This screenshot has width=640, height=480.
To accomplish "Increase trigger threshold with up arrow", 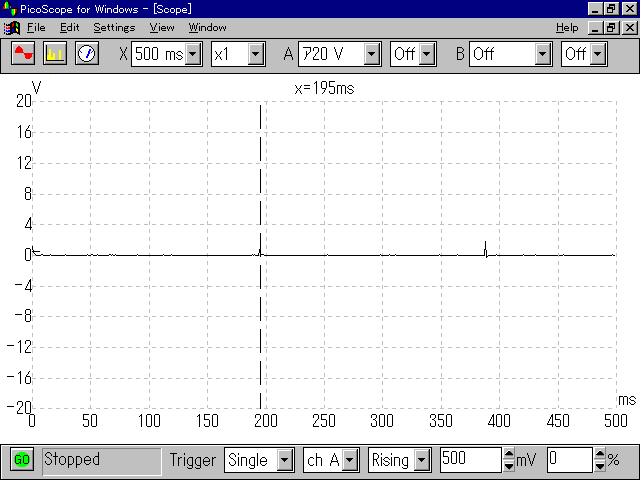I will [x=509, y=454].
